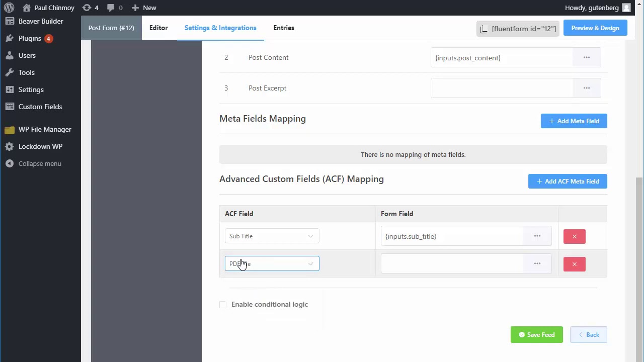Click Add ACF Meta Field button
Image resolution: width=644 pixels, height=362 pixels.
(x=568, y=182)
